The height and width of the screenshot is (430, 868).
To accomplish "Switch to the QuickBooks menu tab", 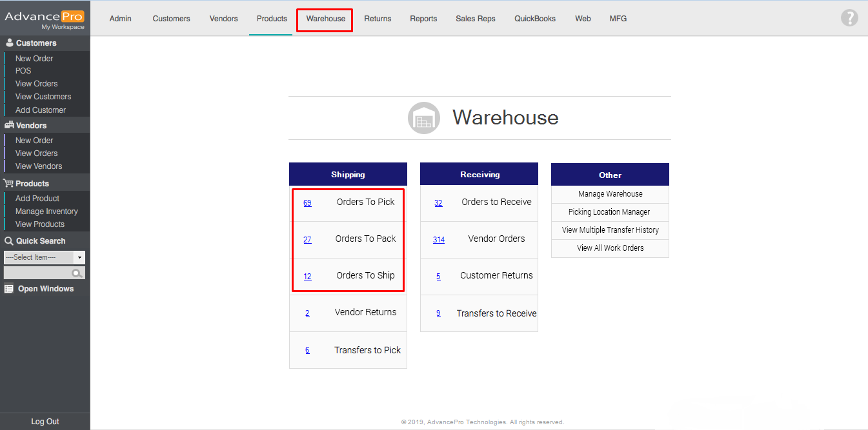I will point(534,19).
